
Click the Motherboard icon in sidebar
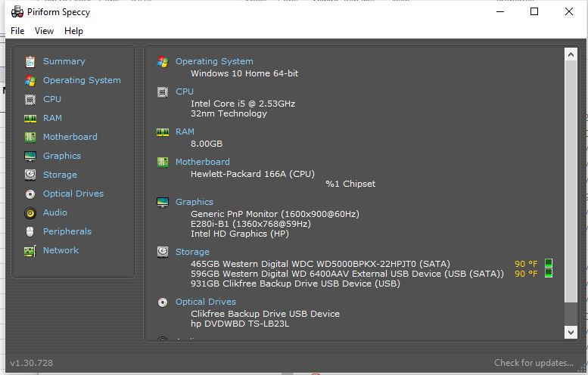30,137
